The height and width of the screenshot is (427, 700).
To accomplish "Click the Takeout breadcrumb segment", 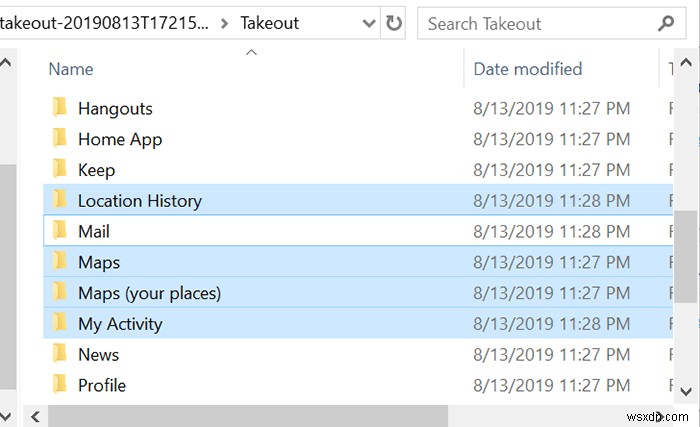I will point(271,23).
